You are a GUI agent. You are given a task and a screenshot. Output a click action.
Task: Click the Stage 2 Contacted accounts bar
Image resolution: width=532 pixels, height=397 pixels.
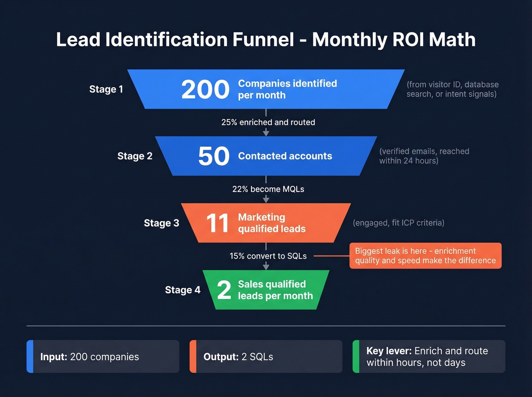(x=266, y=156)
